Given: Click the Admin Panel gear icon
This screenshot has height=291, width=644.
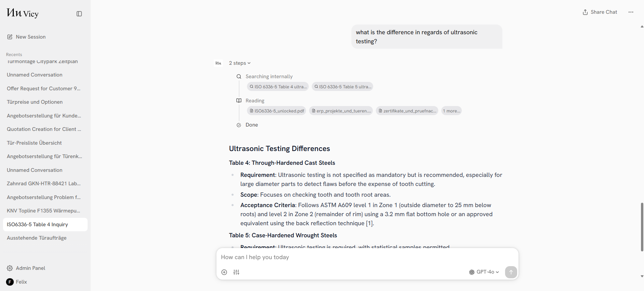Looking at the screenshot, I should pyautogui.click(x=10, y=268).
